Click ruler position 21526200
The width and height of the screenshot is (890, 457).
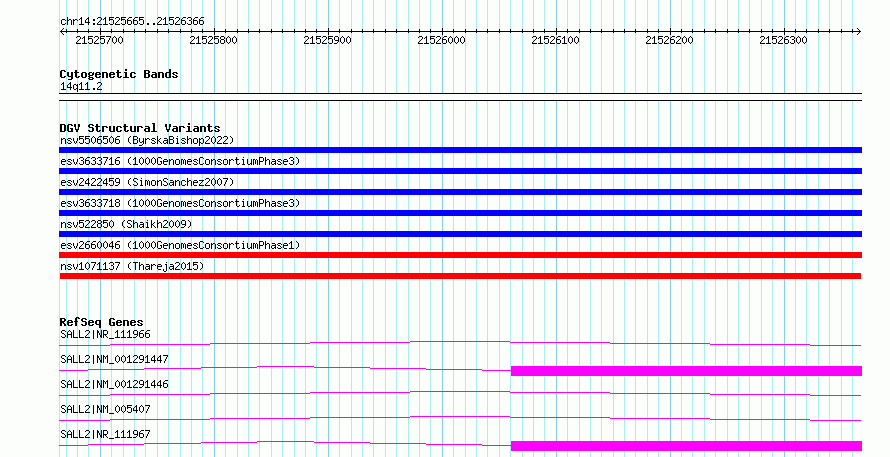coord(670,40)
